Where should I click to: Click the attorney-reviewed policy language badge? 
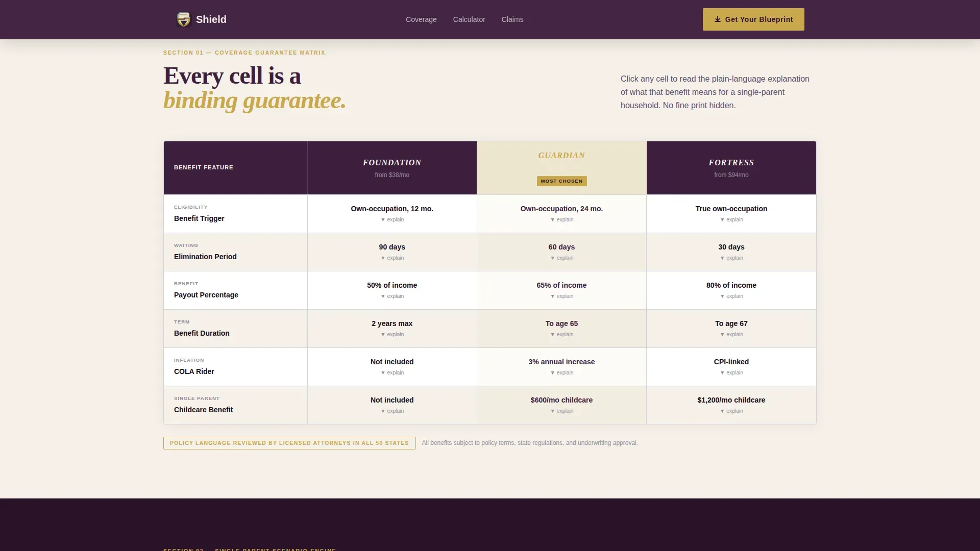pos(289,443)
